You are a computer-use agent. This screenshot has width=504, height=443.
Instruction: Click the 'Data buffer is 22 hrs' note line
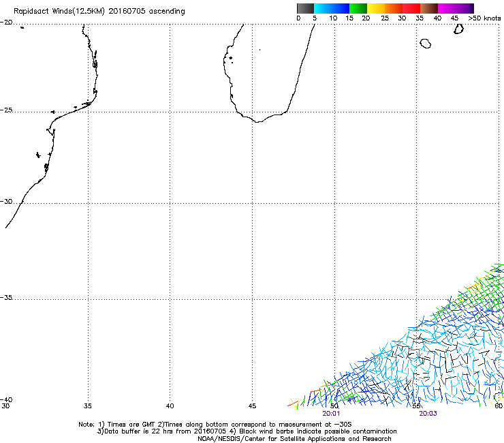247,431
